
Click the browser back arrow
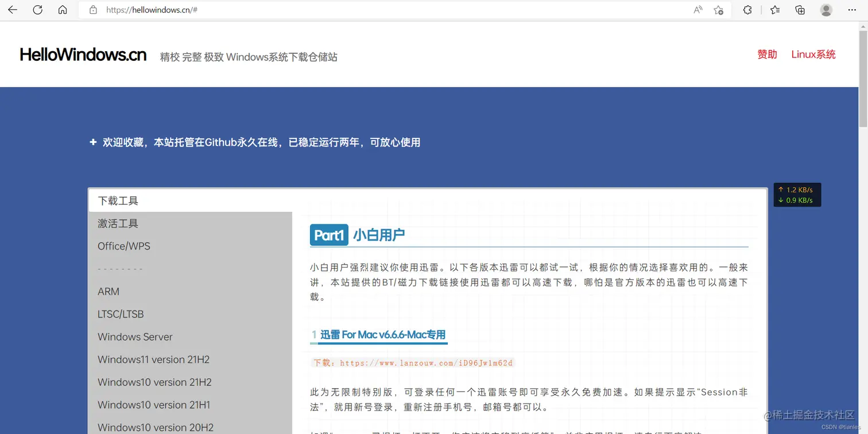point(12,10)
